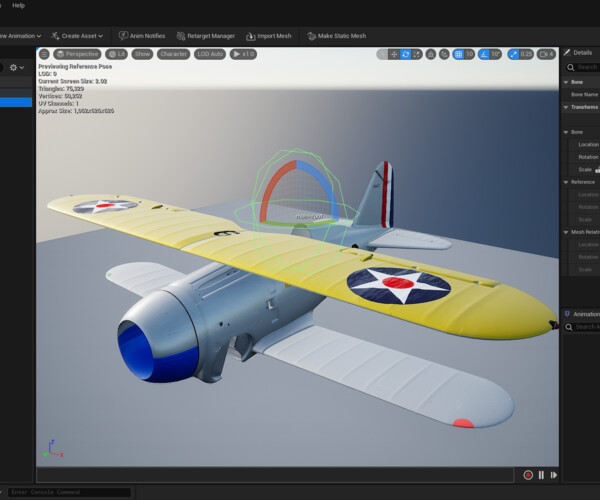The width and height of the screenshot is (600, 500).
Task: Select the rotate gizmo tool
Action: click(x=405, y=54)
